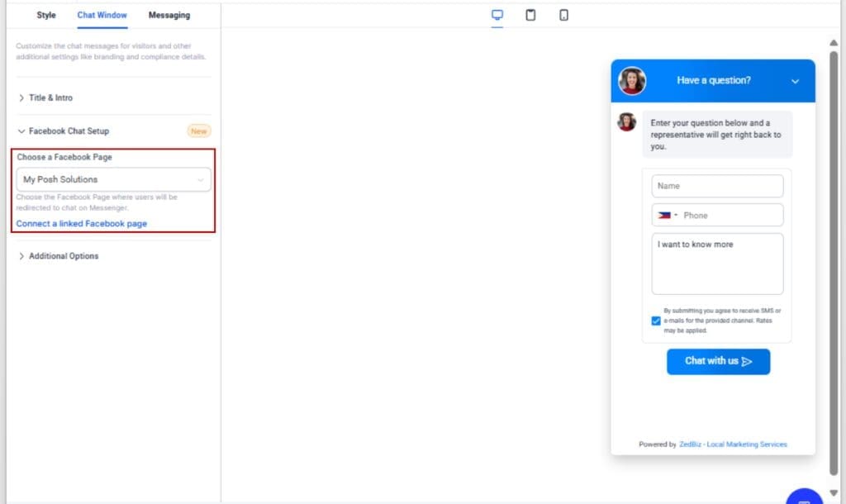
Task: Switch preview to mobile phone icon
Action: tap(563, 14)
